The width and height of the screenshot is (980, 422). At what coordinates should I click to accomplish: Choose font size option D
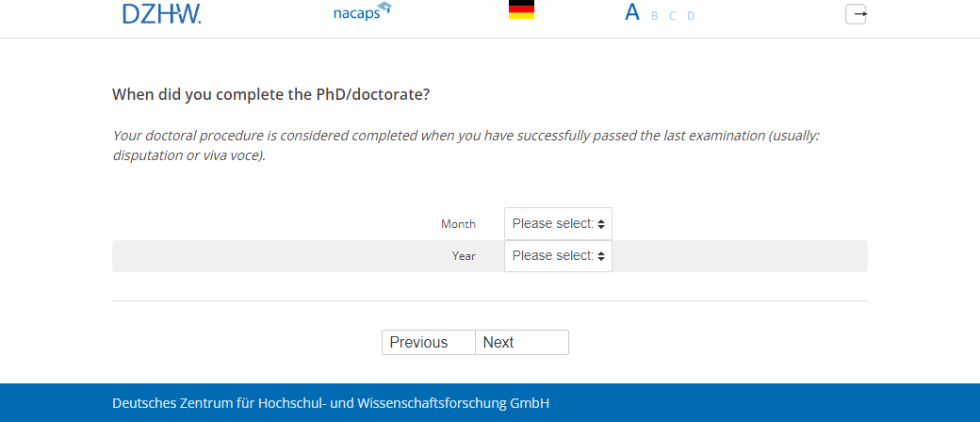coord(691,16)
